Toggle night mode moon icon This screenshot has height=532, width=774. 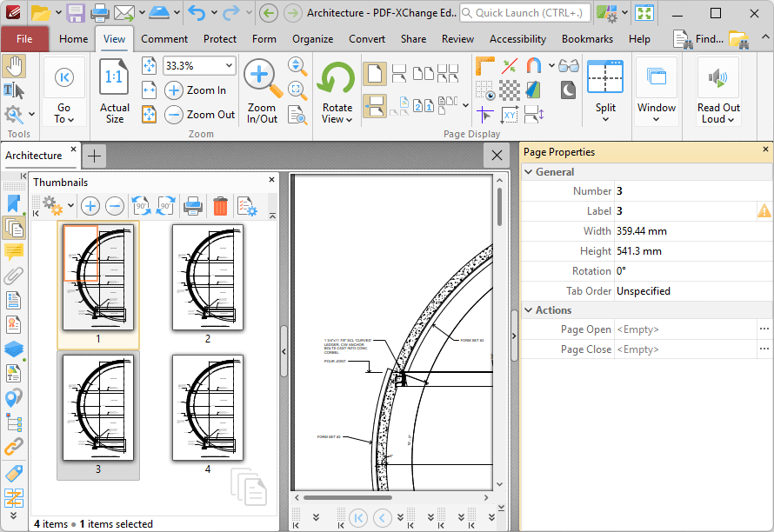pos(568,90)
